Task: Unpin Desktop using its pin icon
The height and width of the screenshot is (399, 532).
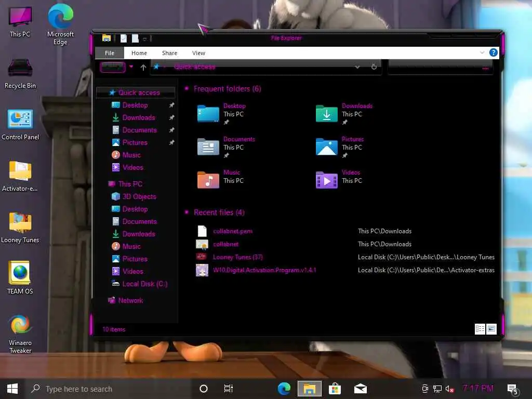Action: pyautogui.click(x=171, y=105)
